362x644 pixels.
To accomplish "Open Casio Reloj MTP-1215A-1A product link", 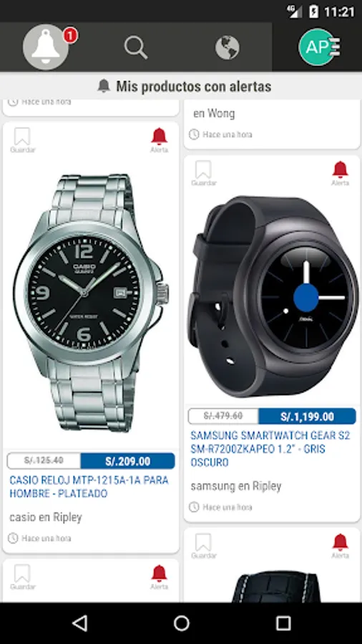I will [89, 487].
